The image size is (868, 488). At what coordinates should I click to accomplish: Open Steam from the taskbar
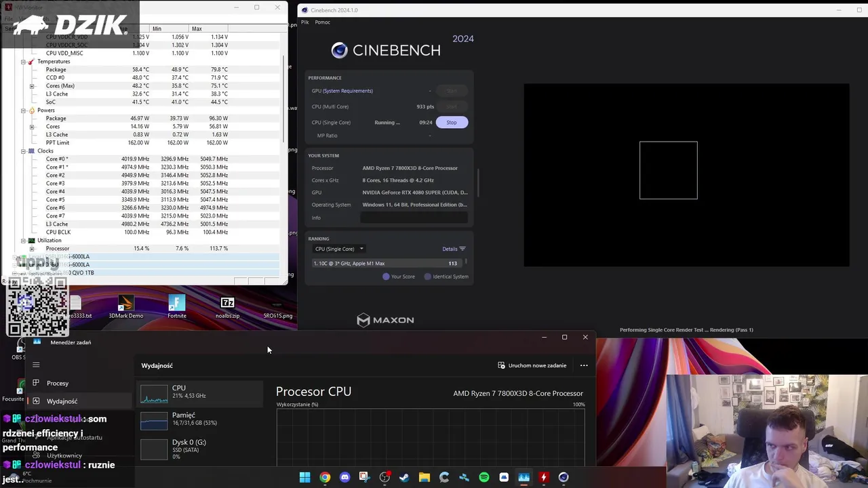tap(404, 477)
